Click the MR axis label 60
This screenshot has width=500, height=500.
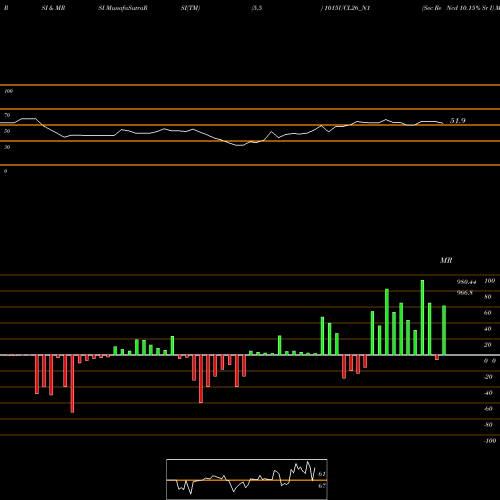tap(488, 313)
